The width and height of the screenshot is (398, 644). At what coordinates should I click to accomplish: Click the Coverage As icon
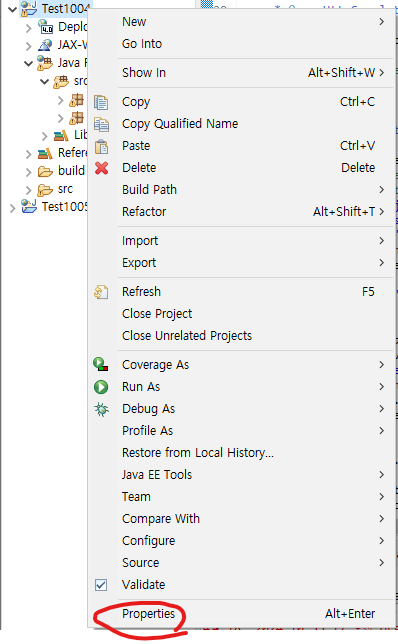[101, 365]
